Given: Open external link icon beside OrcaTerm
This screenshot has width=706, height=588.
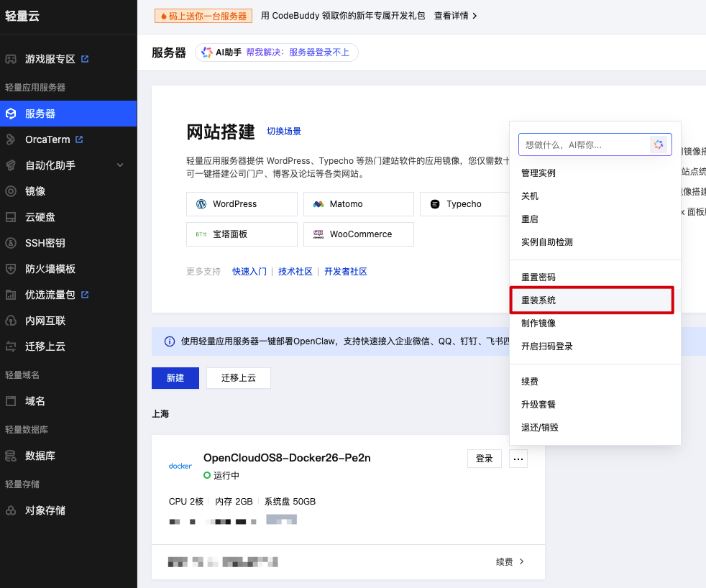Looking at the screenshot, I should [x=79, y=139].
